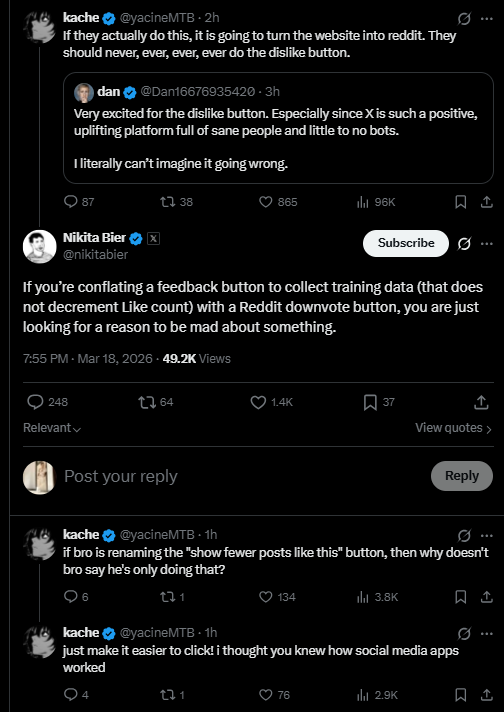View analytics on kache's 96K views post

tap(362, 202)
